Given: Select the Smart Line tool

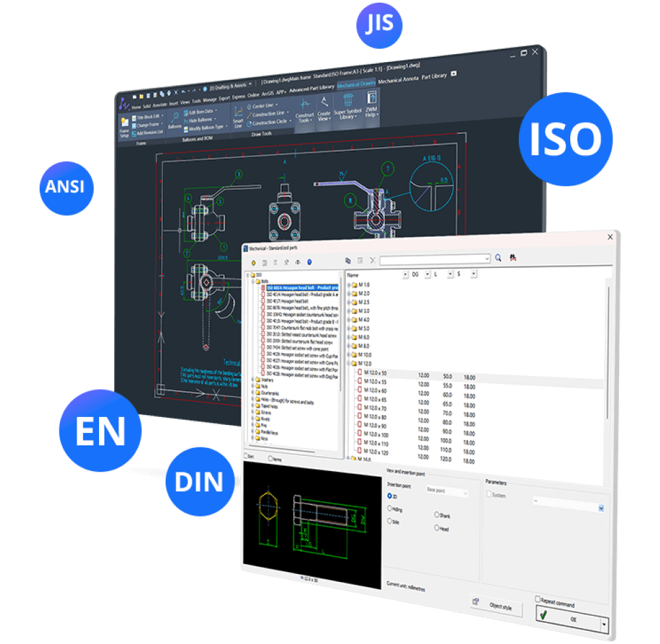Looking at the screenshot, I should 238,116.
